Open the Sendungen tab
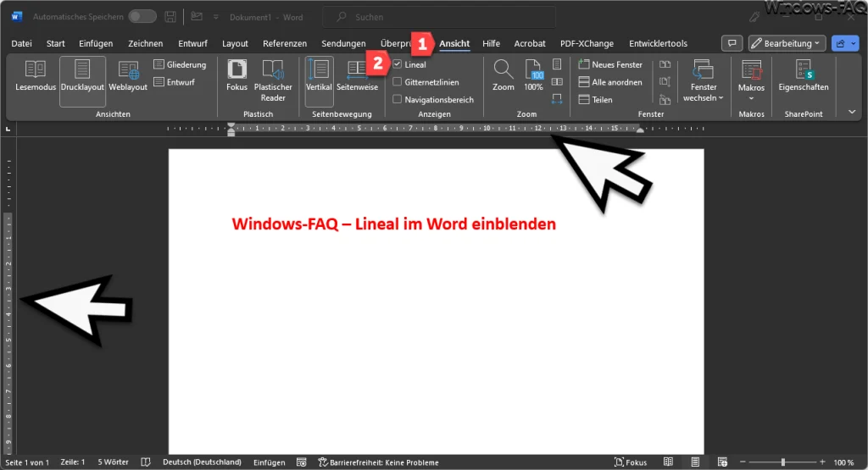Image resolution: width=868 pixels, height=470 pixels. [x=343, y=43]
